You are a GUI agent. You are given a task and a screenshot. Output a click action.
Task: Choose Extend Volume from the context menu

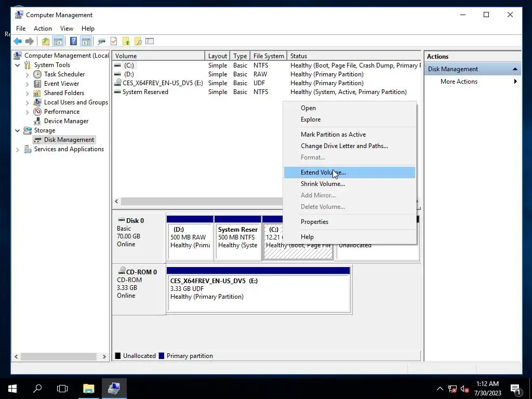point(350,172)
